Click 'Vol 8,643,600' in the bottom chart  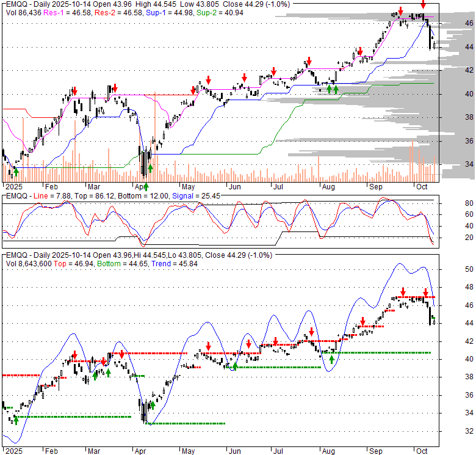(29, 264)
